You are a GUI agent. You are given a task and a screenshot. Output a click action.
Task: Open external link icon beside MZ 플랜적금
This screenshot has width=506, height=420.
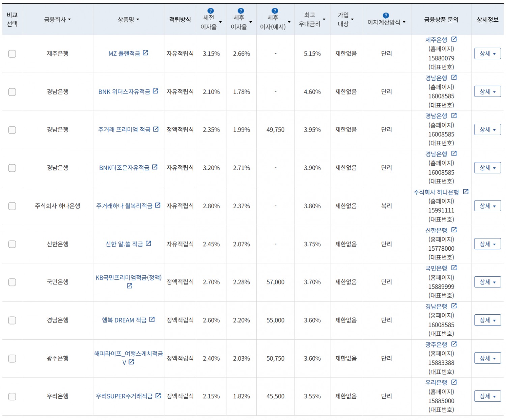tap(145, 53)
